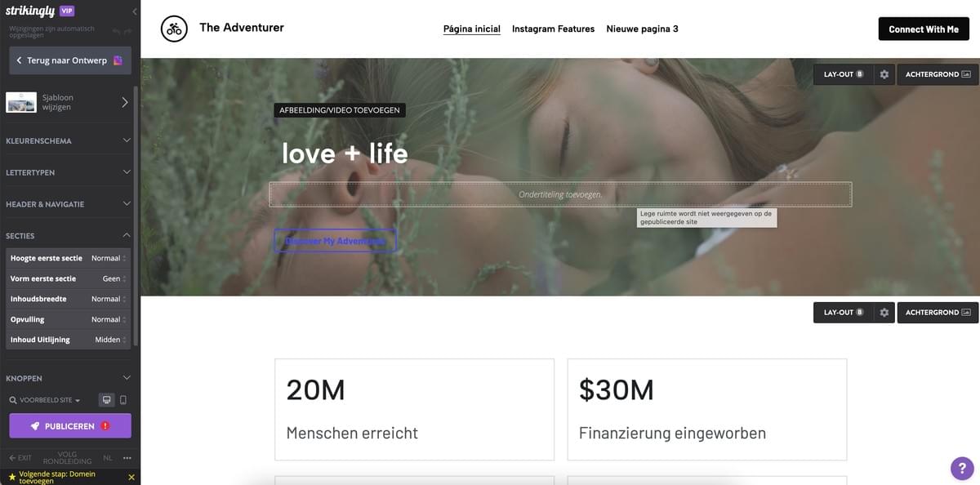The width and height of the screenshot is (980, 485).
Task: Dismiss the Domein toevoegen notification
Action: (131, 477)
